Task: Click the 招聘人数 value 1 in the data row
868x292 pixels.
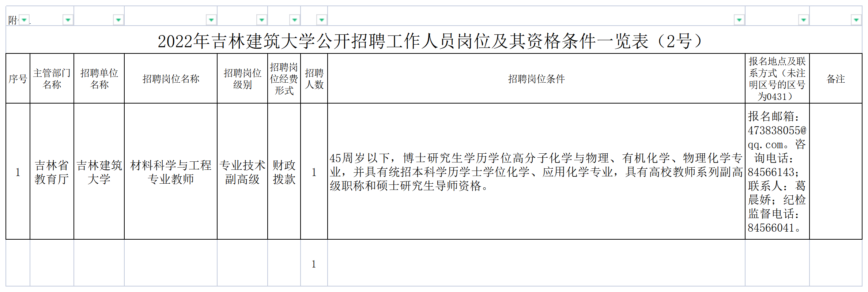Action: (x=314, y=172)
